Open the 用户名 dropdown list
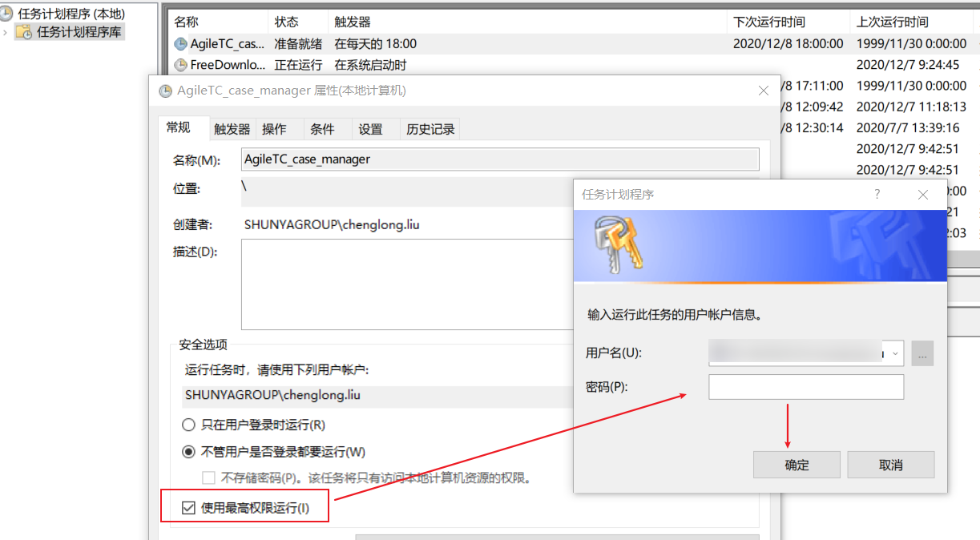Viewport: 980px width, 540px height. click(x=896, y=353)
